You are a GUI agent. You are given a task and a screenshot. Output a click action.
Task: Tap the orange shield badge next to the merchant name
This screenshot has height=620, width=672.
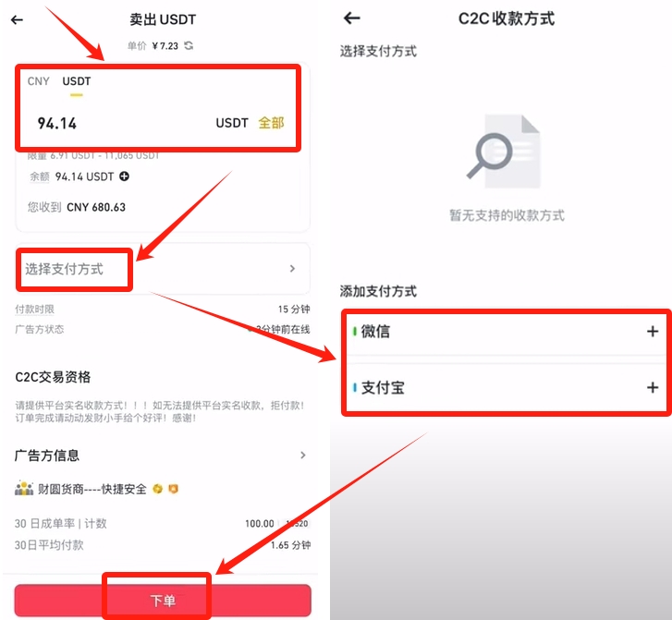click(x=173, y=489)
